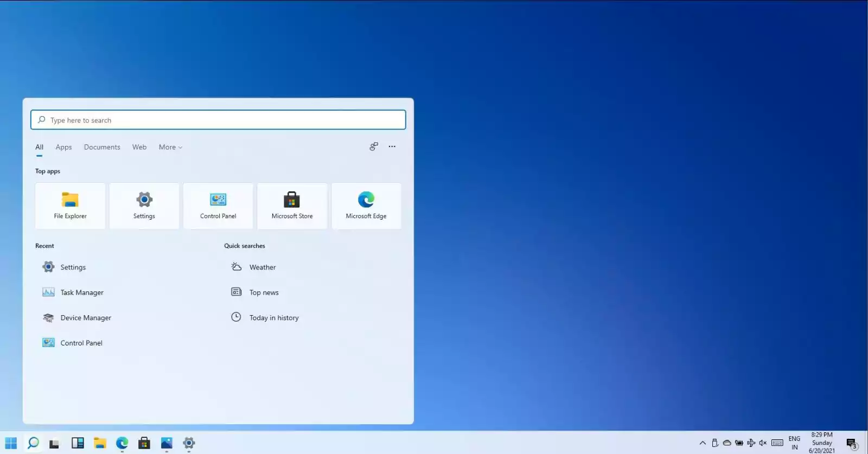The image size is (868, 454).
Task: Click the muted volume speaker tray icon
Action: [763, 443]
